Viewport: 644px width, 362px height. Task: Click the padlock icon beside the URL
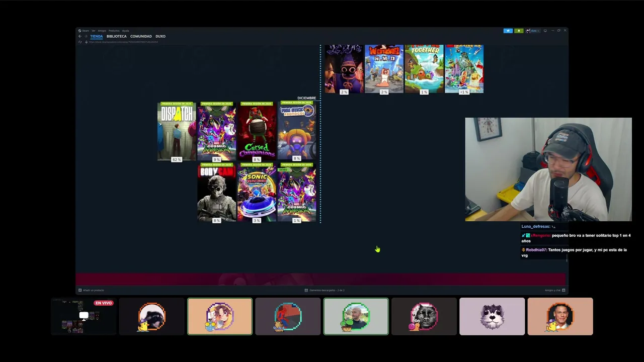[x=87, y=42]
